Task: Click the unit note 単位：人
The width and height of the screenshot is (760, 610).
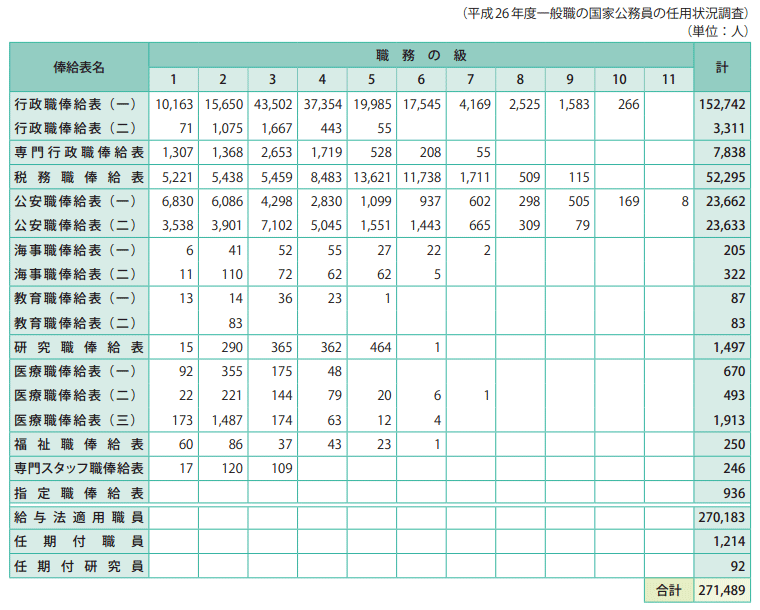Action: point(717,31)
